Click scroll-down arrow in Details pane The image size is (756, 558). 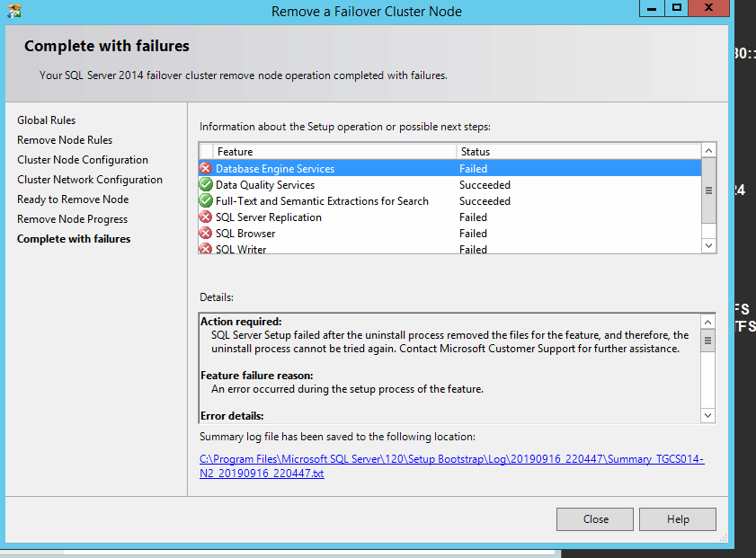click(x=707, y=414)
